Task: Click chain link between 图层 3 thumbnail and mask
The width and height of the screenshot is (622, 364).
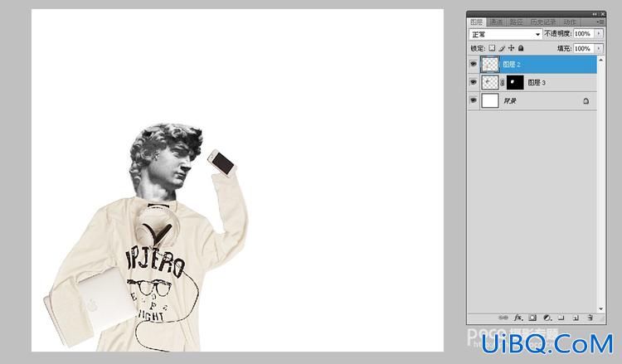Action: (x=503, y=82)
